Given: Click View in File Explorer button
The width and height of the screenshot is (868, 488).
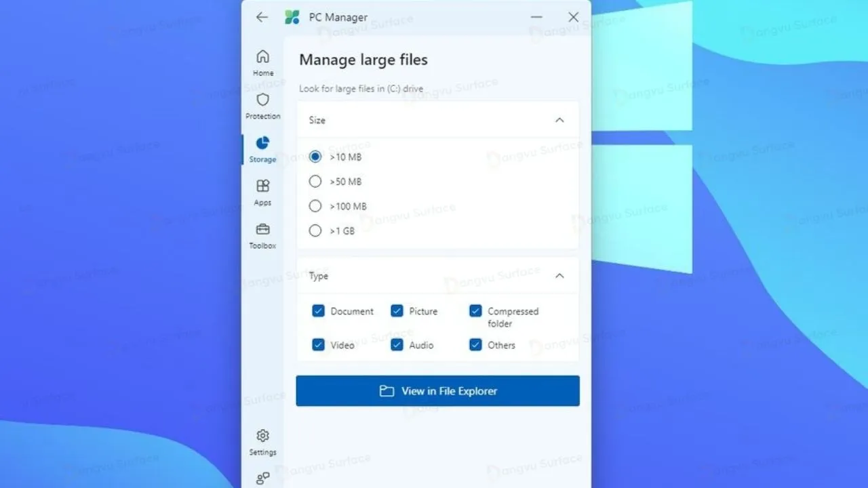Looking at the screenshot, I should coord(437,391).
